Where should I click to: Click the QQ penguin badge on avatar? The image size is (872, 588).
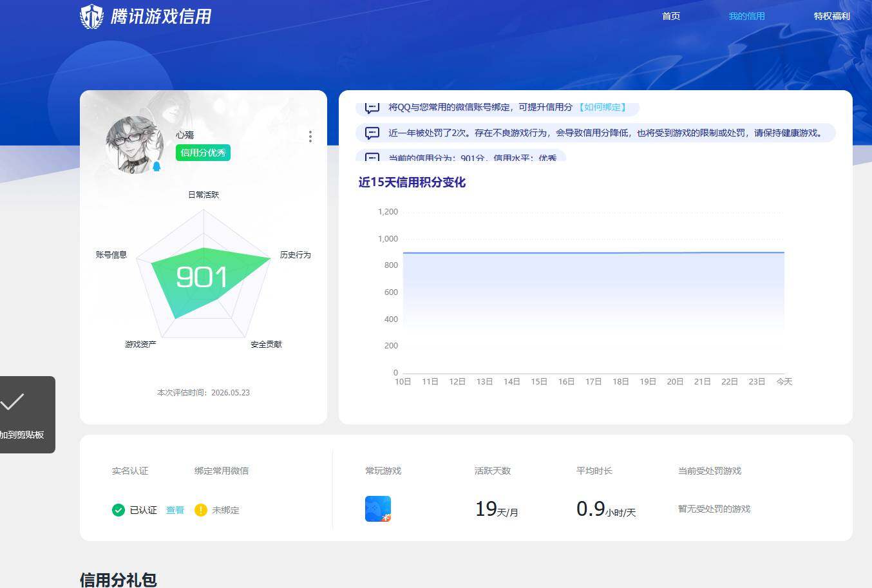[x=156, y=166]
